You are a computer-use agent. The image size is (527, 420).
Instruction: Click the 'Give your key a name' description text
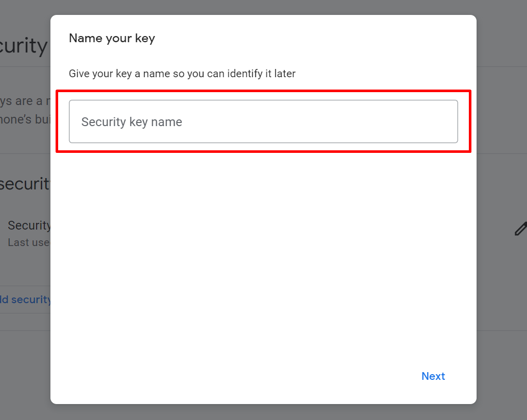point(182,74)
